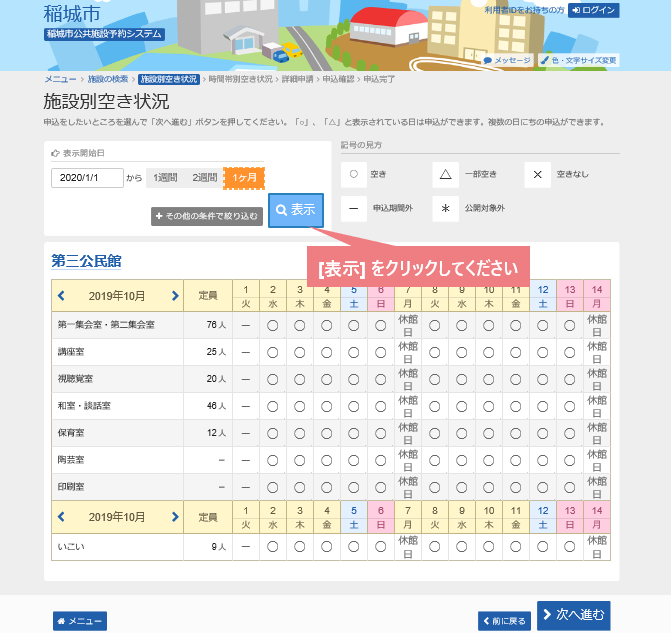Open the 第三公民館 facility link
The height and width of the screenshot is (633, 671).
(86, 261)
